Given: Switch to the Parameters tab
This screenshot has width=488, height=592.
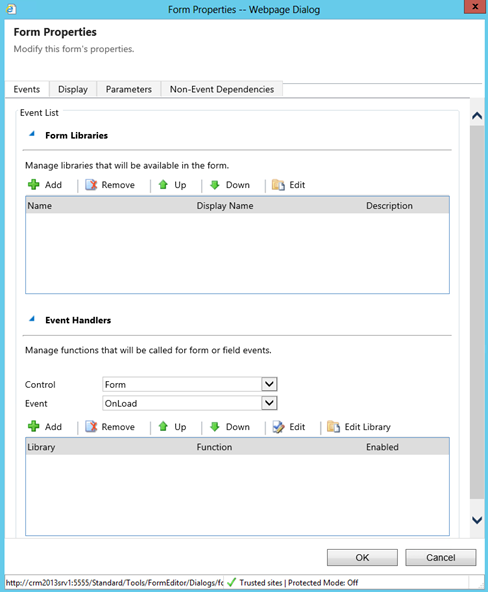Looking at the screenshot, I should point(129,89).
